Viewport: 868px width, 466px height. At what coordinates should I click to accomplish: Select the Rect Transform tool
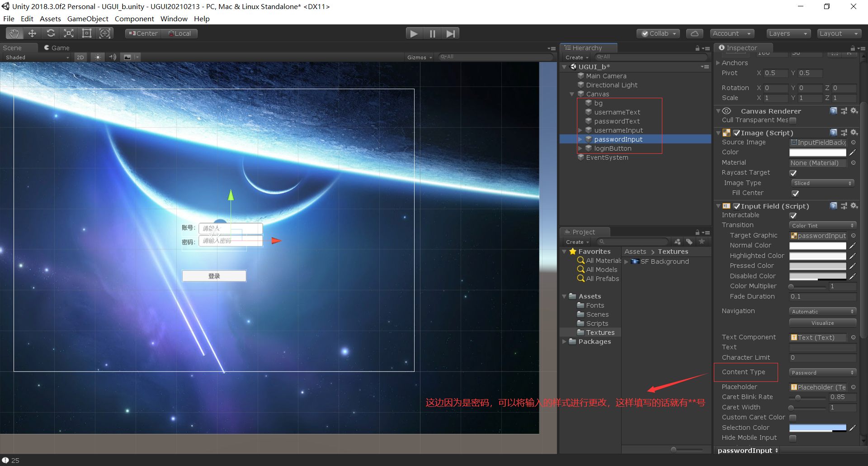pyautogui.click(x=86, y=33)
